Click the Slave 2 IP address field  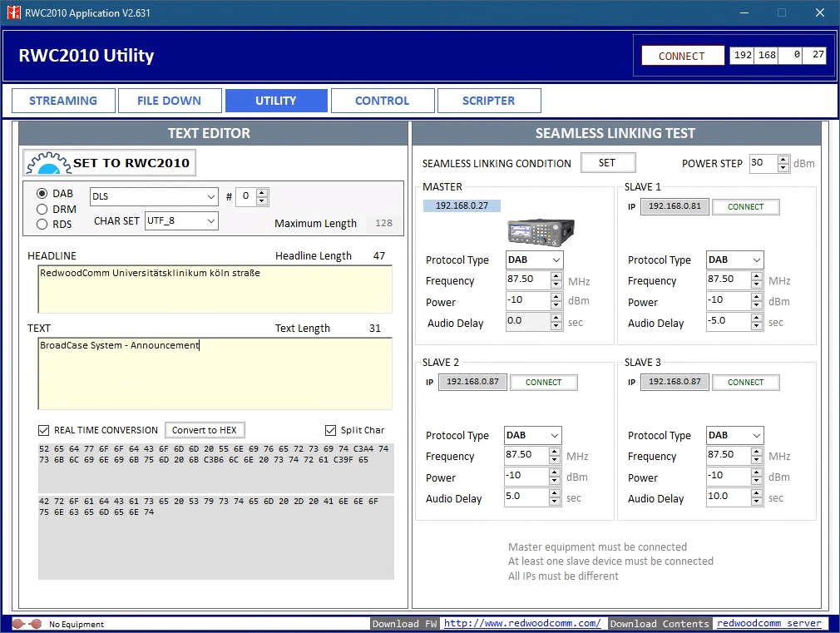click(472, 382)
